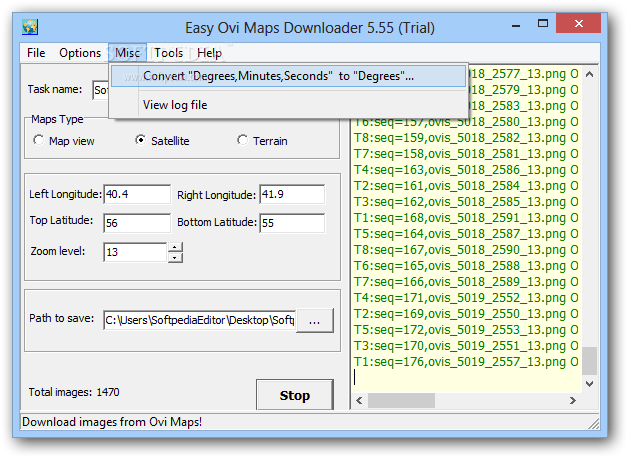The height and width of the screenshot is (458, 628).
Task: Click the Path to save field
Action: coord(199,320)
